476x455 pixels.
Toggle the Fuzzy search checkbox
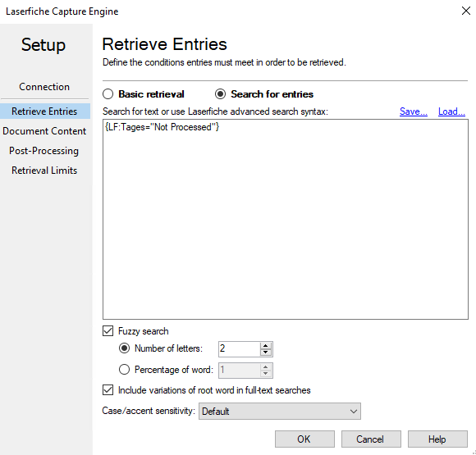[108, 331]
